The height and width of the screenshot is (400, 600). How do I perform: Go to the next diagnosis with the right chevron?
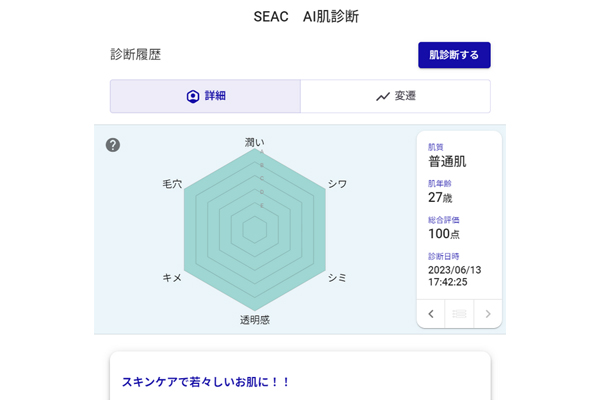point(488,314)
